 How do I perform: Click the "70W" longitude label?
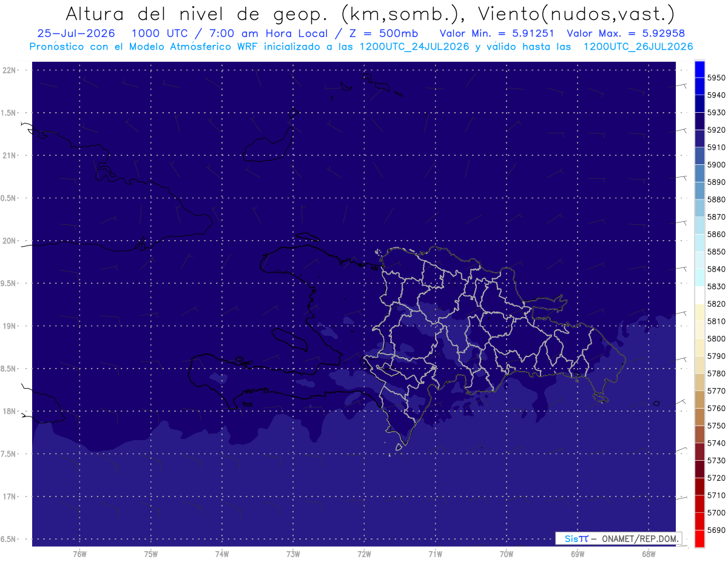(507, 554)
